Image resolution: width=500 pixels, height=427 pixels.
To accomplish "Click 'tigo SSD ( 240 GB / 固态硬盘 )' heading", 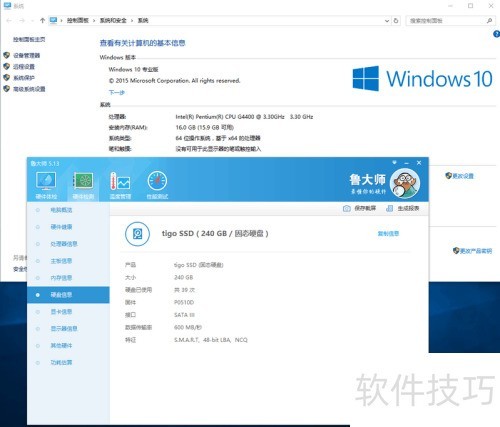I will pyautogui.click(x=215, y=233).
